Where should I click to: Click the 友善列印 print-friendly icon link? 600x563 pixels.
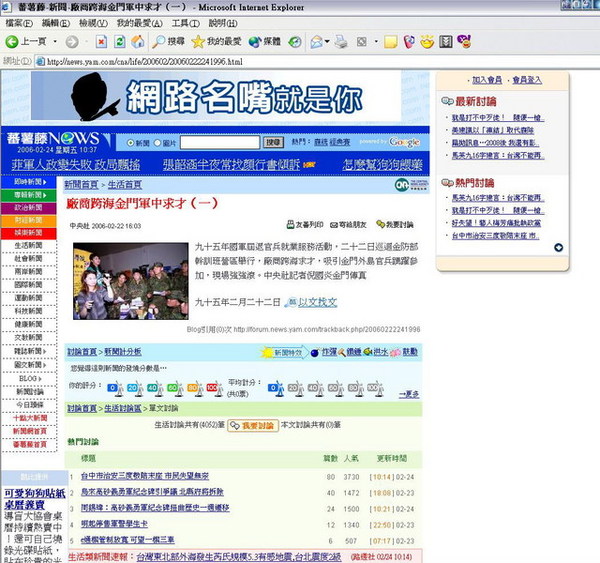[x=305, y=225]
